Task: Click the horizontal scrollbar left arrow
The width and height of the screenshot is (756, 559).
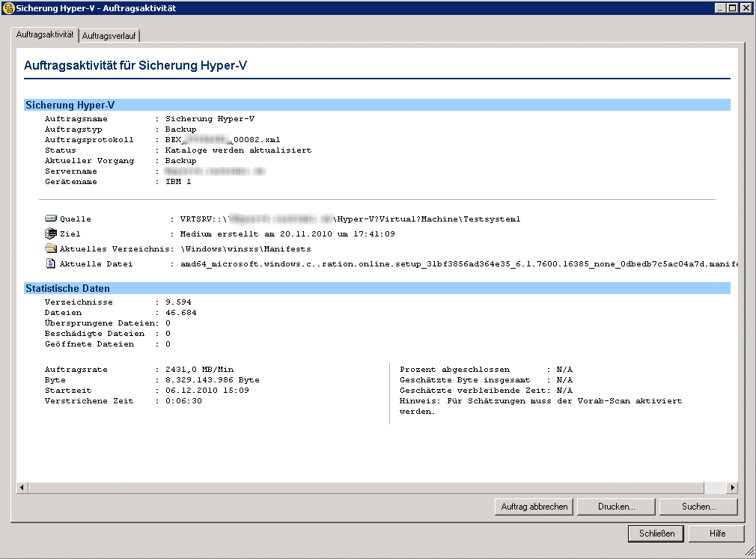Action: [22, 488]
